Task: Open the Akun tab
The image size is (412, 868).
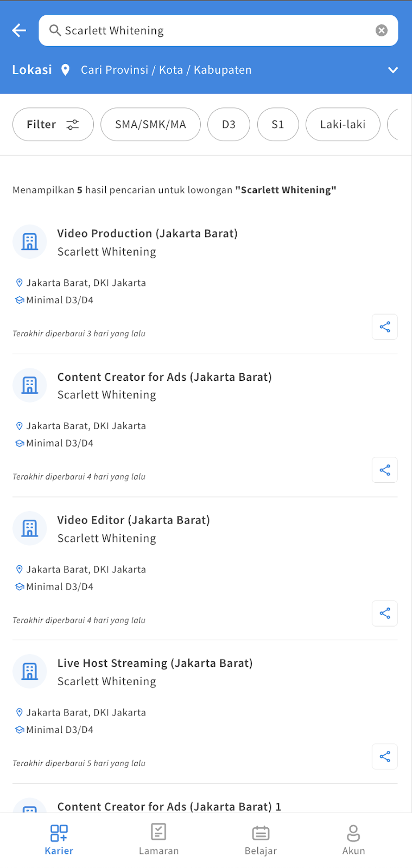Action: point(353,839)
